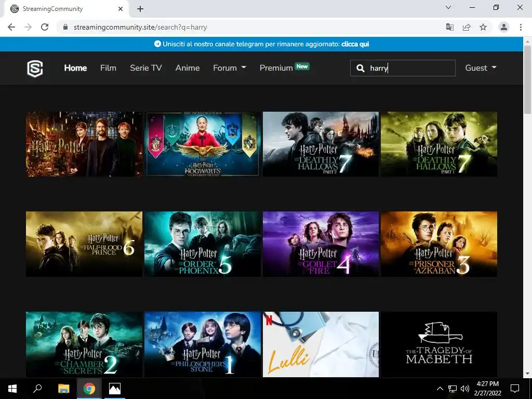Open the notification center icon

pos(515,389)
